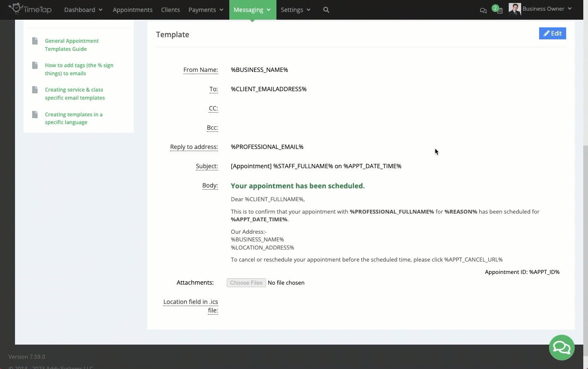This screenshot has width=588, height=369.
Task: Click the document icon beside Creating templates article
Action: click(35, 115)
